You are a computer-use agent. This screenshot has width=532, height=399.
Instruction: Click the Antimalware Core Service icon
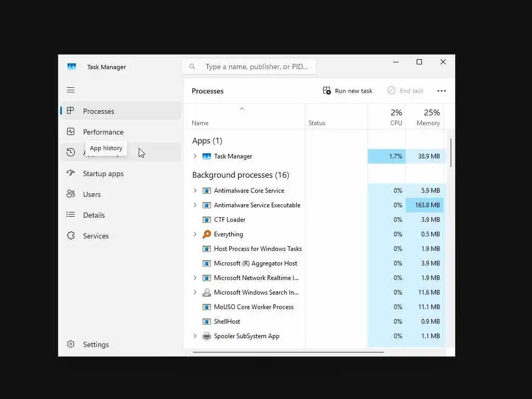(x=207, y=190)
